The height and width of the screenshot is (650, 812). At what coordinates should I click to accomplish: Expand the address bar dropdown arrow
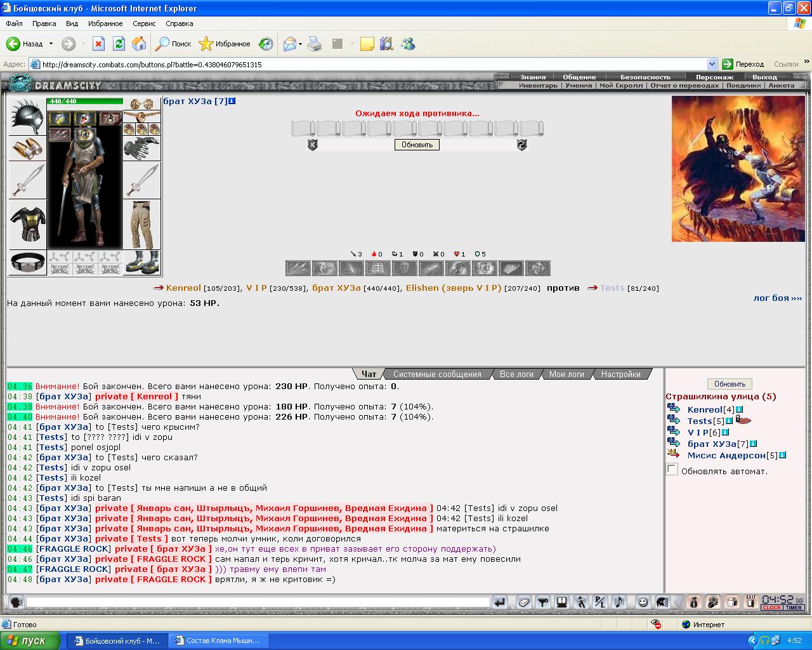click(x=712, y=64)
